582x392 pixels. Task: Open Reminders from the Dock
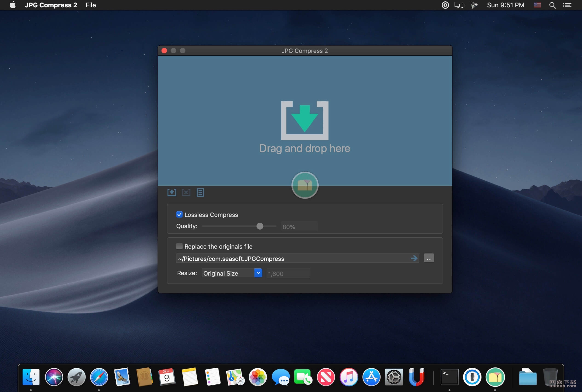click(213, 377)
